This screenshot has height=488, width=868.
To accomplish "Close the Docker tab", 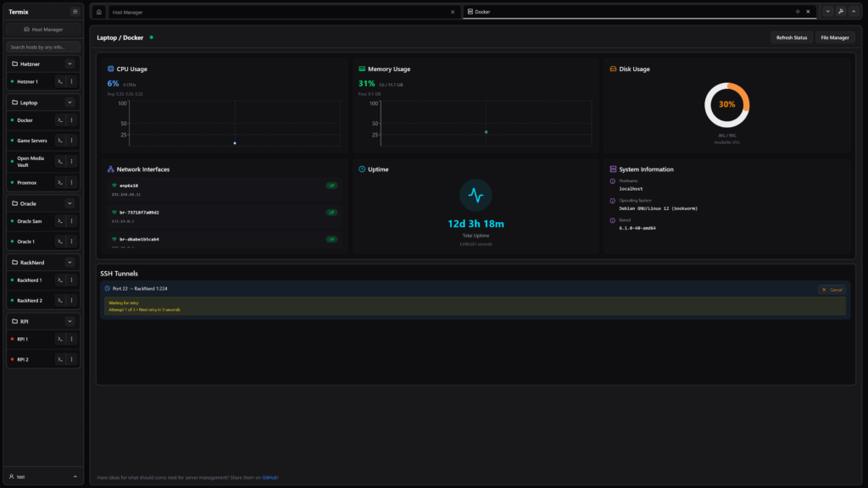I will (x=808, y=12).
